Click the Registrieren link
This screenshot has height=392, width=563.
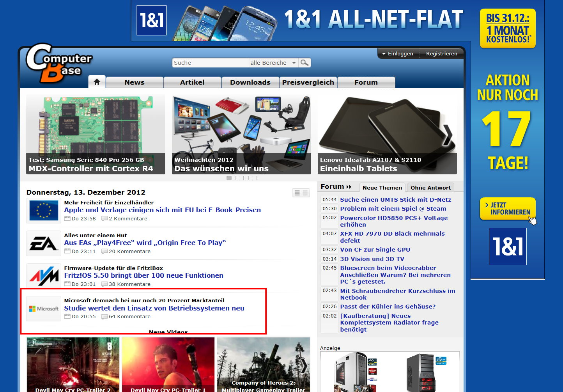click(441, 53)
